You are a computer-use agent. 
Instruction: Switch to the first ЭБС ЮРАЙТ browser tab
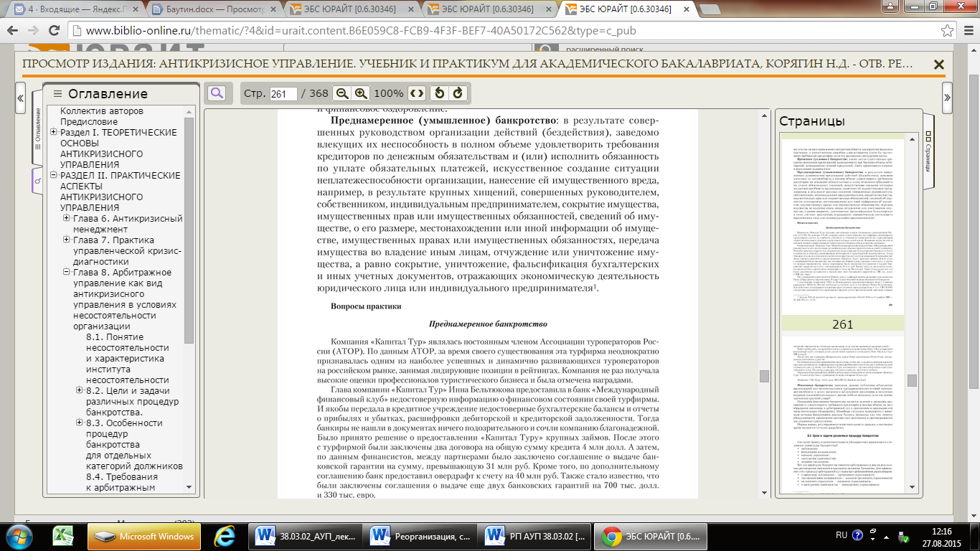pyautogui.click(x=353, y=10)
